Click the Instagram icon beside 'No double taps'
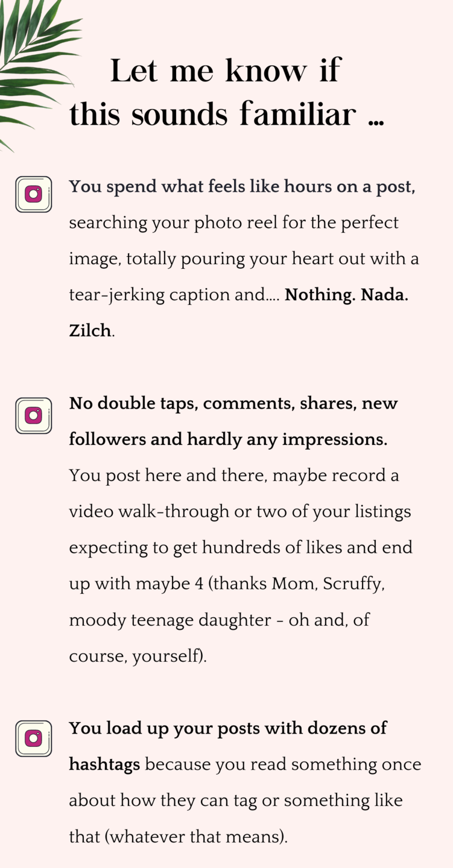Image resolution: width=453 pixels, height=868 pixels. pos(34,415)
